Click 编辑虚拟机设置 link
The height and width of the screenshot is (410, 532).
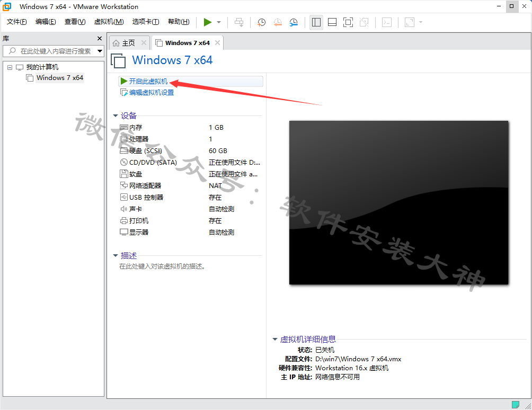(152, 93)
